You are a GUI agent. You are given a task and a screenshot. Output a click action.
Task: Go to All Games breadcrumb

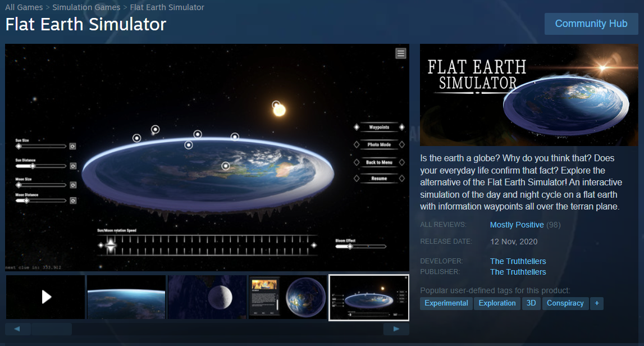(x=24, y=7)
